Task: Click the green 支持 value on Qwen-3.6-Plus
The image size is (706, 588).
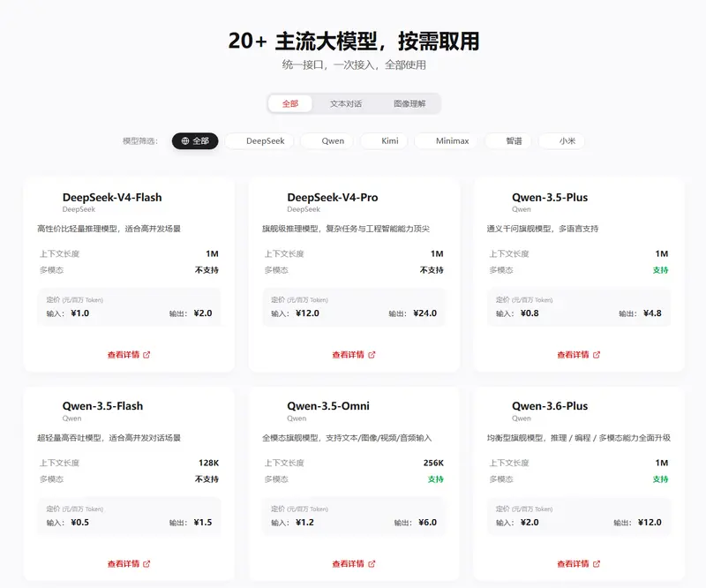Action: click(660, 479)
